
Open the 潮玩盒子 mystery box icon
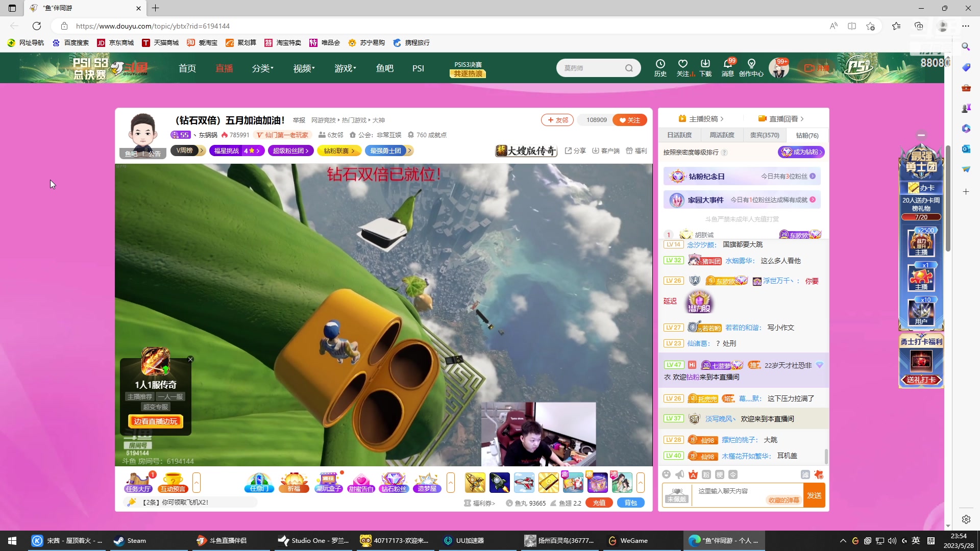click(328, 482)
